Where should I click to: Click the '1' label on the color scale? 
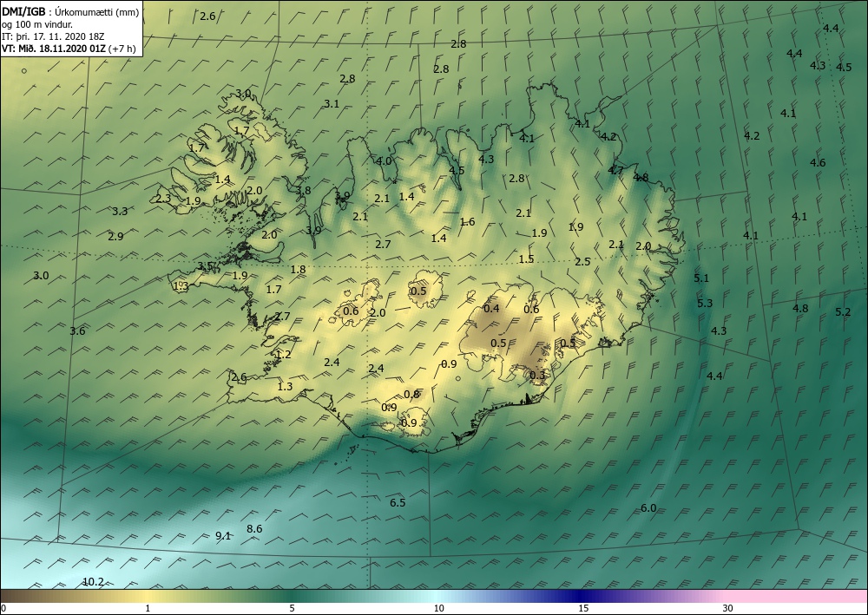[148, 608]
